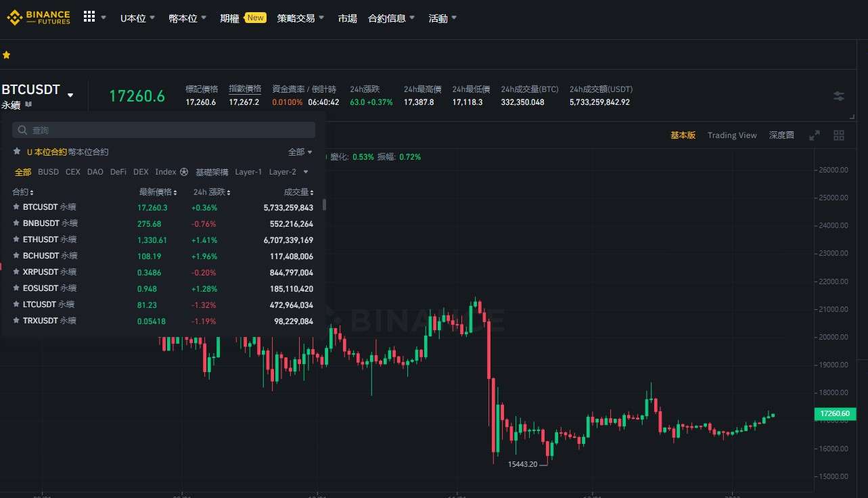This screenshot has height=498, width=868.
Task: Select the DEX category tab
Action: click(x=141, y=172)
